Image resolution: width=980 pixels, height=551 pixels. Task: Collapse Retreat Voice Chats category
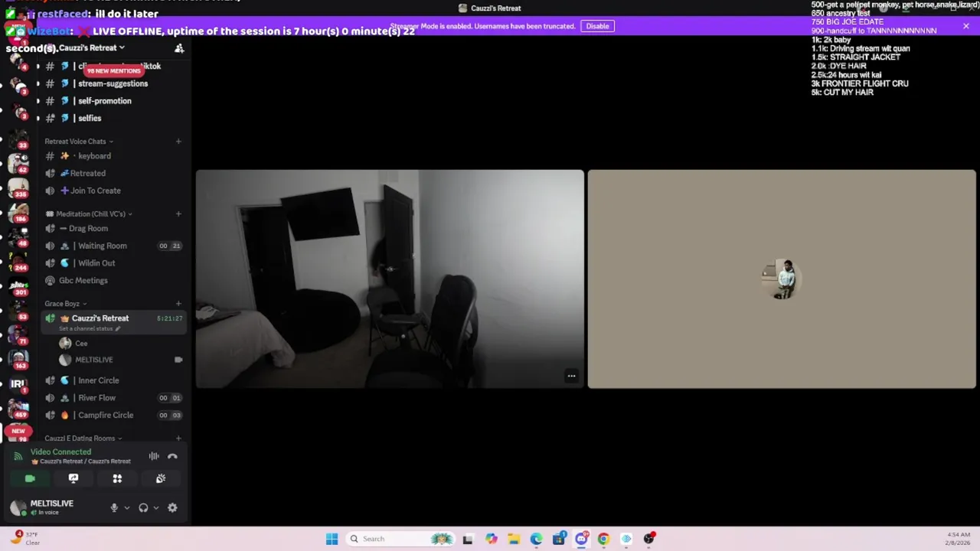[79, 142]
